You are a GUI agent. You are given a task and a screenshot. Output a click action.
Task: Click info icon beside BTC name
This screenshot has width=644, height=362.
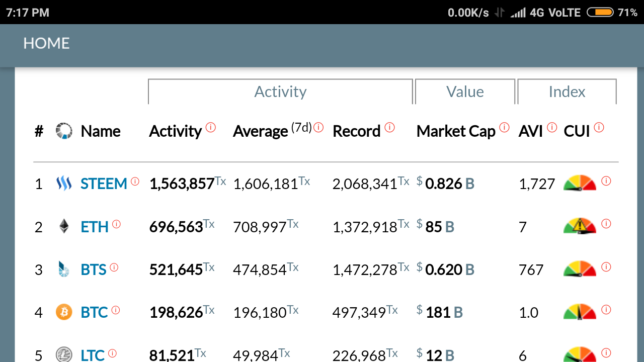[116, 310]
